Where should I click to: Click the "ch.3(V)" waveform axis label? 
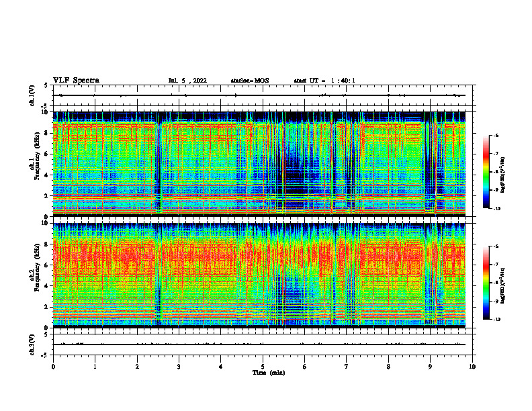click(32, 345)
